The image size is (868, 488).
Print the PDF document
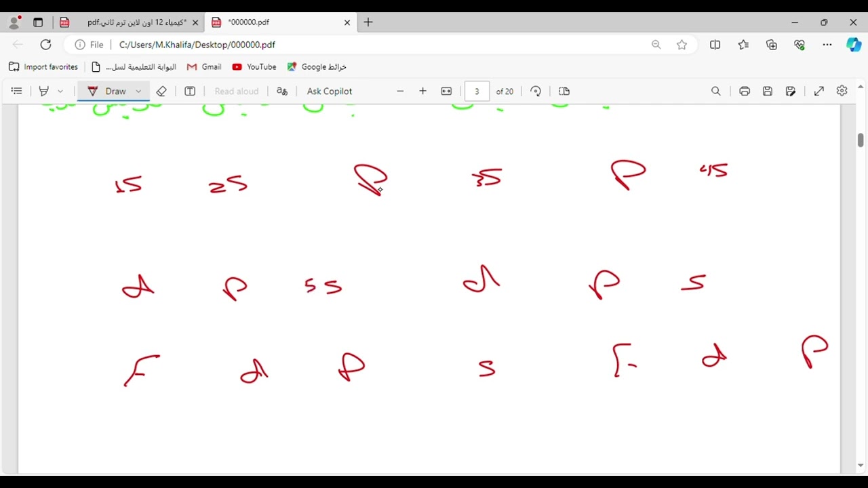tap(745, 91)
